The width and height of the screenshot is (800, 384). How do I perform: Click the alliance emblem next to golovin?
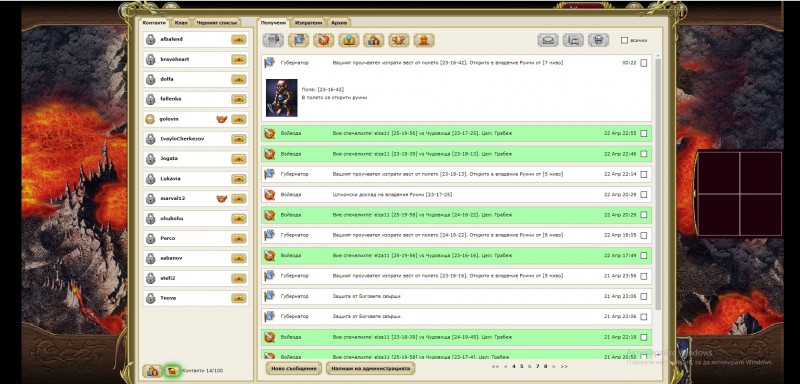(x=221, y=119)
